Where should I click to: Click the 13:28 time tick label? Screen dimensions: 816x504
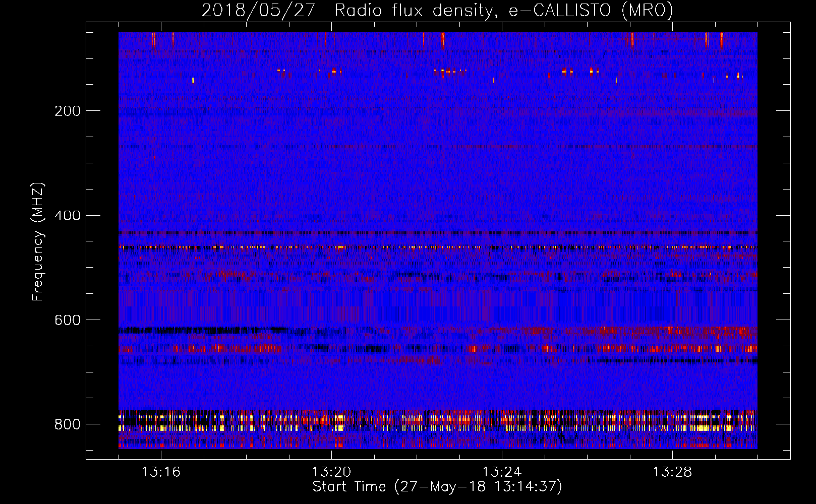click(x=672, y=472)
